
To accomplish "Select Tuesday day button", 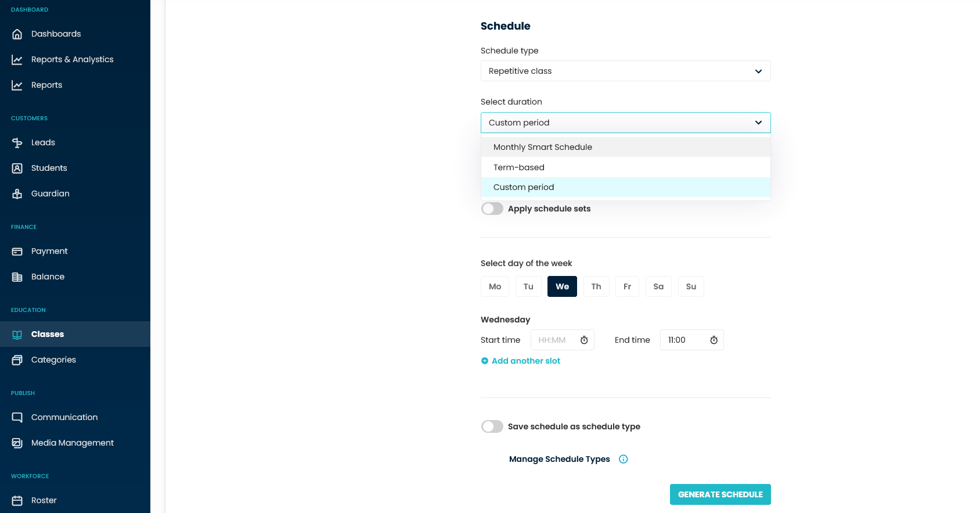I will click(528, 286).
